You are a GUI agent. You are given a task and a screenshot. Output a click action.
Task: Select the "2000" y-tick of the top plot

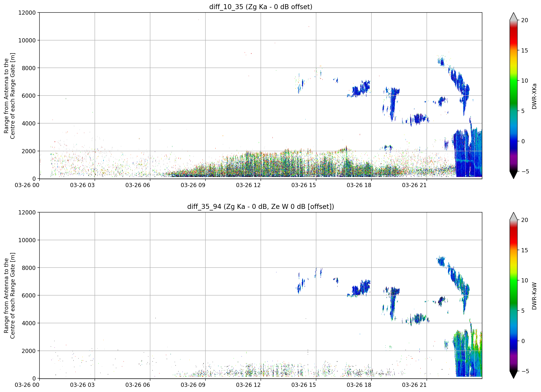click(x=29, y=151)
